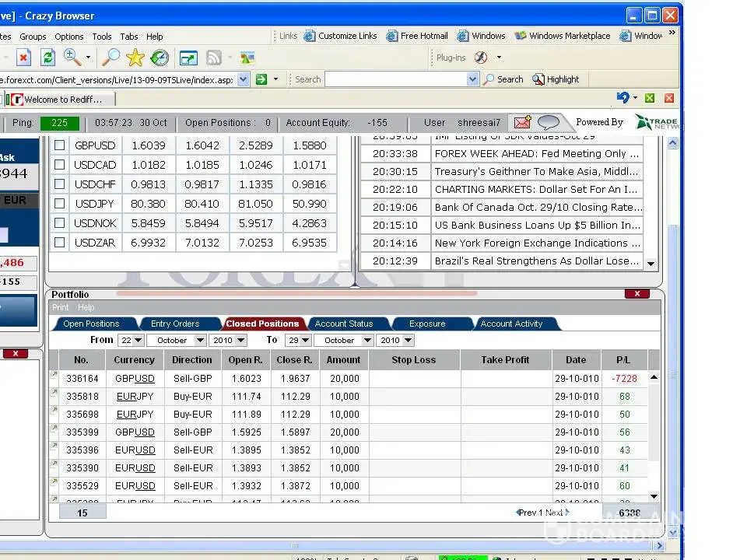Switch to the Account Status tab

tap(343, 324)
